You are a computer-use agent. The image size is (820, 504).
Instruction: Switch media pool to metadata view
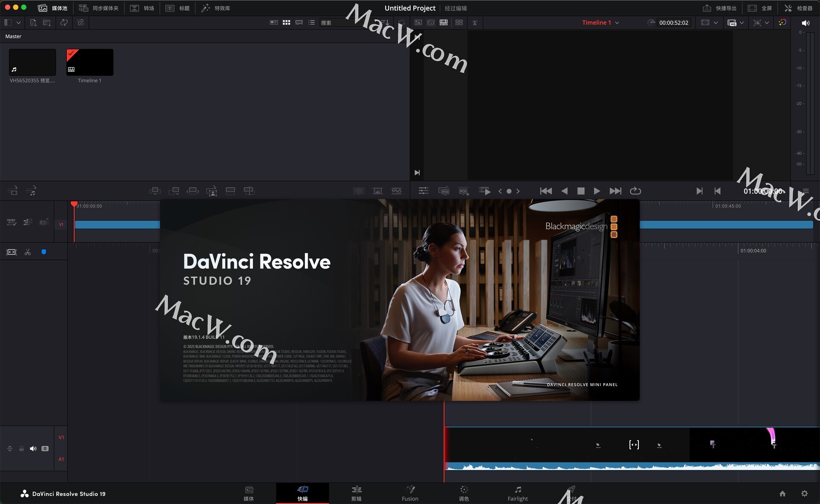[274, 22]
